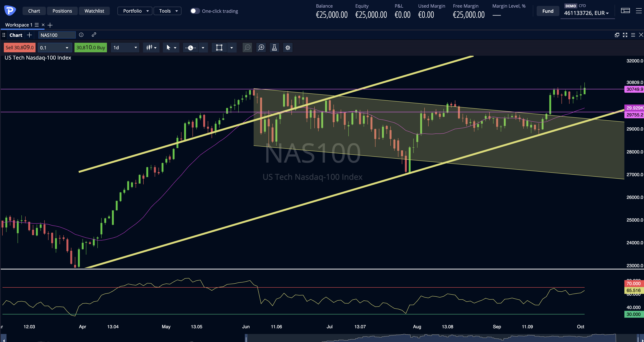Open chart settings gear
644x342 pixels.
tap(288, 48)
